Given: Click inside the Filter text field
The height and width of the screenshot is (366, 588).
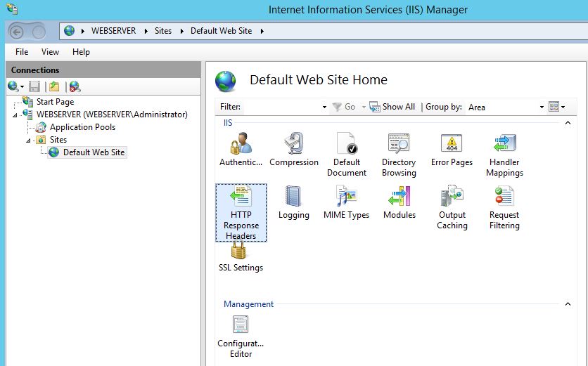Looking at the screenshot, I should pyautogui.click(x=282, y=107).
